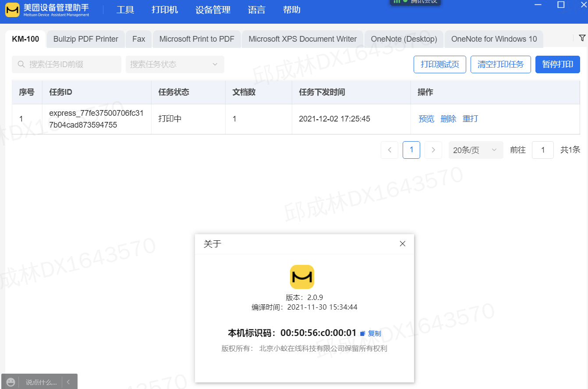Open the 工具 menu
Viewport: 588px width, 389px height.
[125, 10]
